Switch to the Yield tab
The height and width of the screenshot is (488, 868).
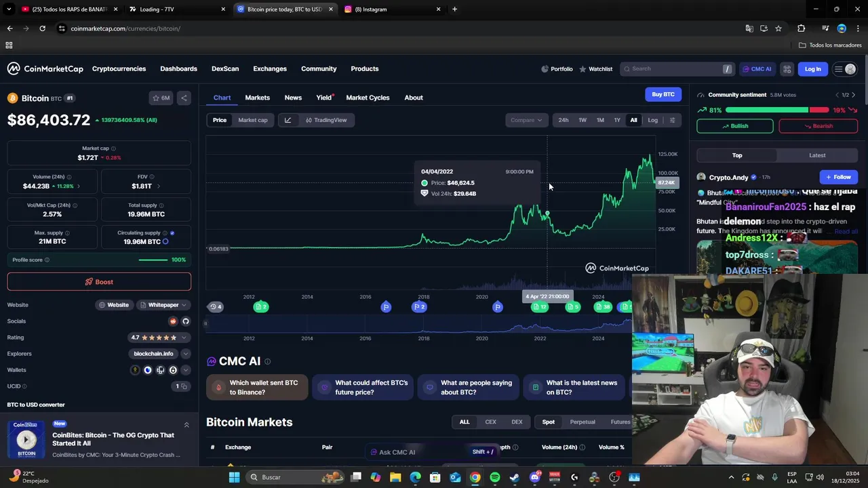click(x=324, y=98)
